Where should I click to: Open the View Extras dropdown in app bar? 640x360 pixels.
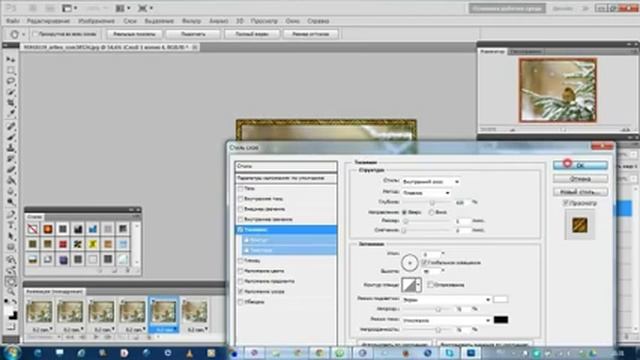tap(70, 8)
